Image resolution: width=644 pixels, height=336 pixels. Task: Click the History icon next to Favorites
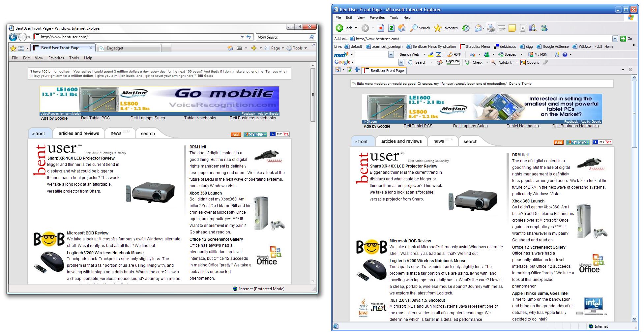(x=465, y=28)
